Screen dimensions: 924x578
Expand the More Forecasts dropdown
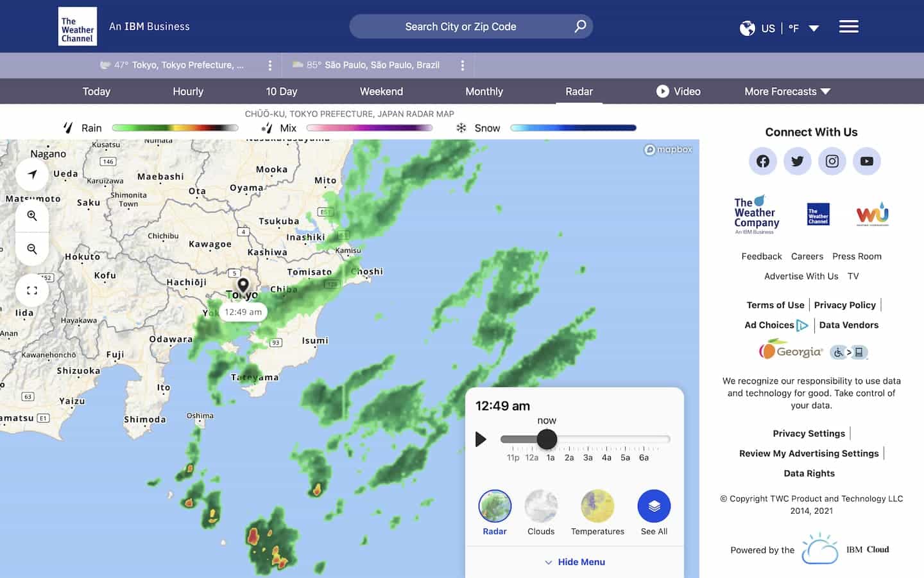click(x=787, y=91)
